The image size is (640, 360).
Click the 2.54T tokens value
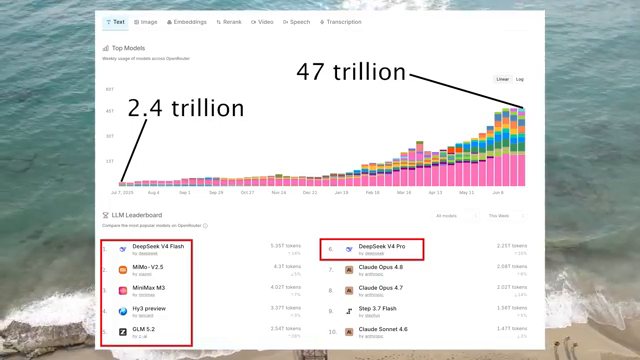pos(285,328)
